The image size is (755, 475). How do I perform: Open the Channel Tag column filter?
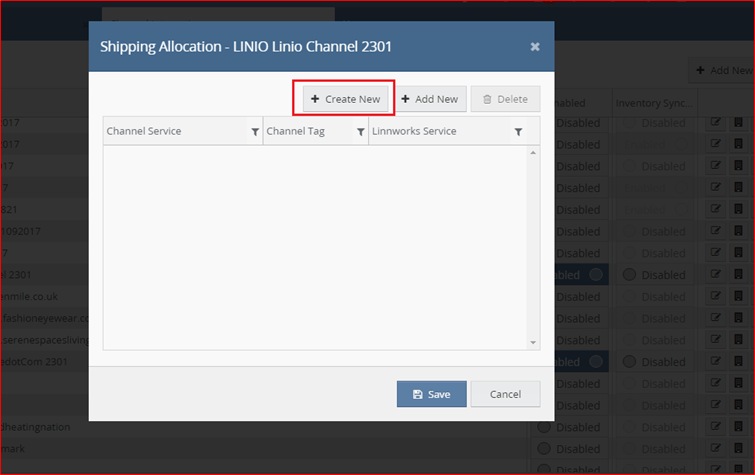coord(360,132)
